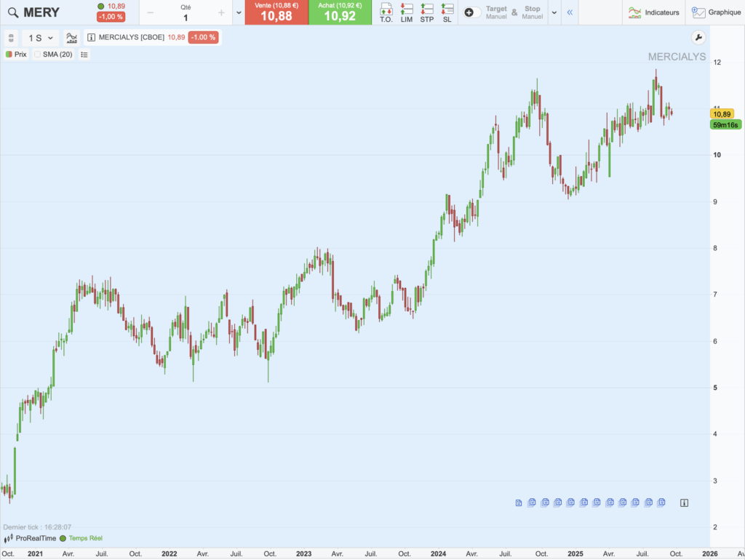Image resolution: width=745 pixels, height=560 pixels.
Task: Click the info icon near the bottom documents
Action: tap(682, 502)
